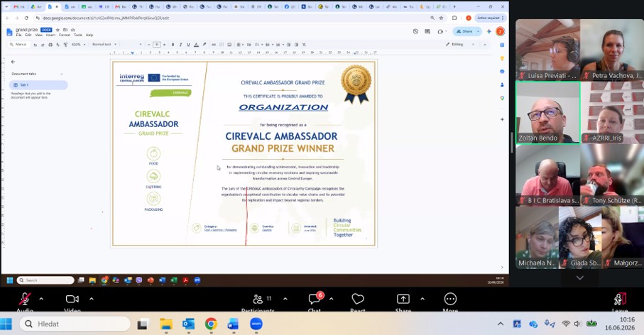This screenshot has height=335, width=644.
Task: Select Tab 1 in document tabs
Action: click(38, 85)
